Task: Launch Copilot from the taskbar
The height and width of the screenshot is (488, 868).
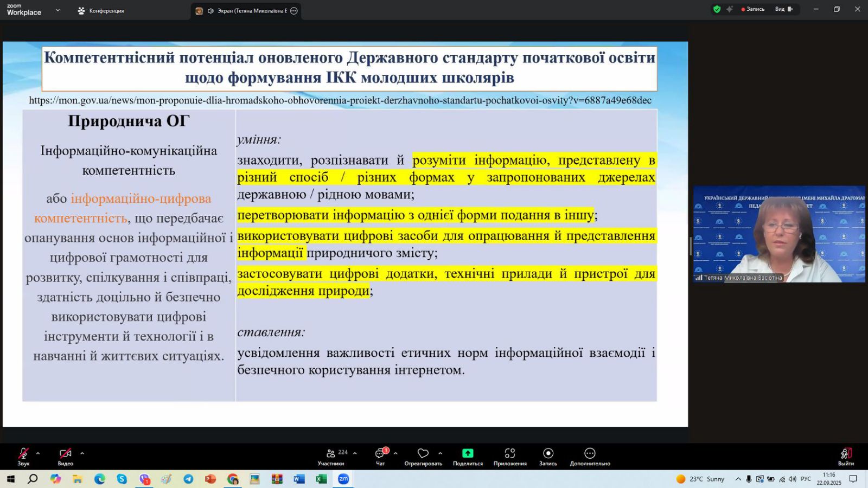Action: [55, 479]
